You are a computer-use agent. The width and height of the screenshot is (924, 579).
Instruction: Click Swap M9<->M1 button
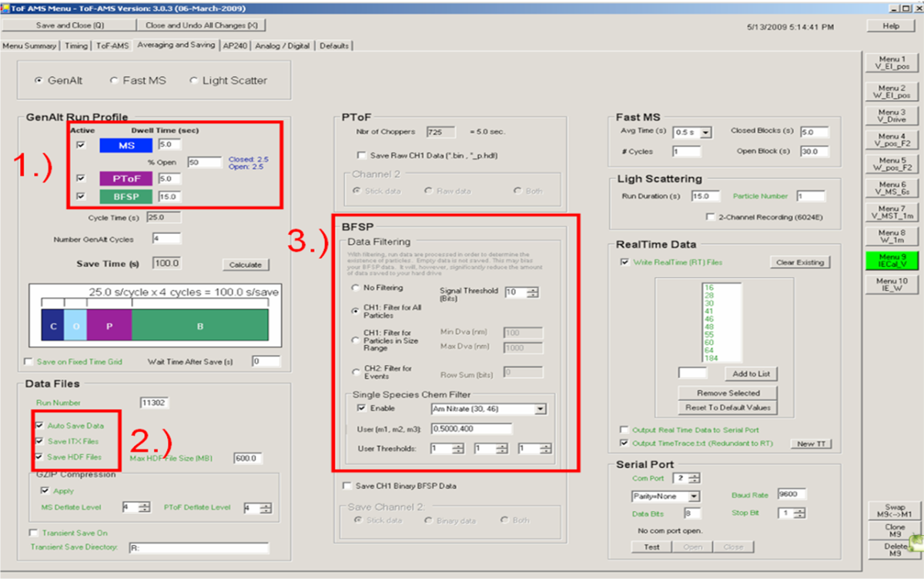(895, 511)
